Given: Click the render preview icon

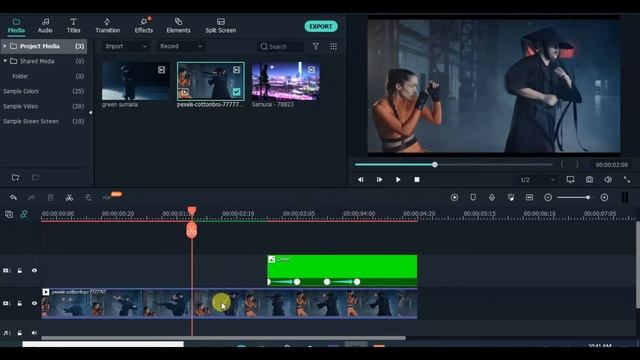Looking at the screenshot, I should click(454, 198).
